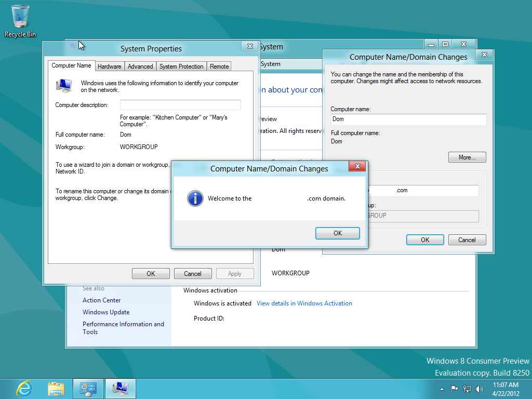Image resolution: width=532 pixels, height=399 pixels.
Task: Click the Computer description input field
Action: click(x=180, y=105)
